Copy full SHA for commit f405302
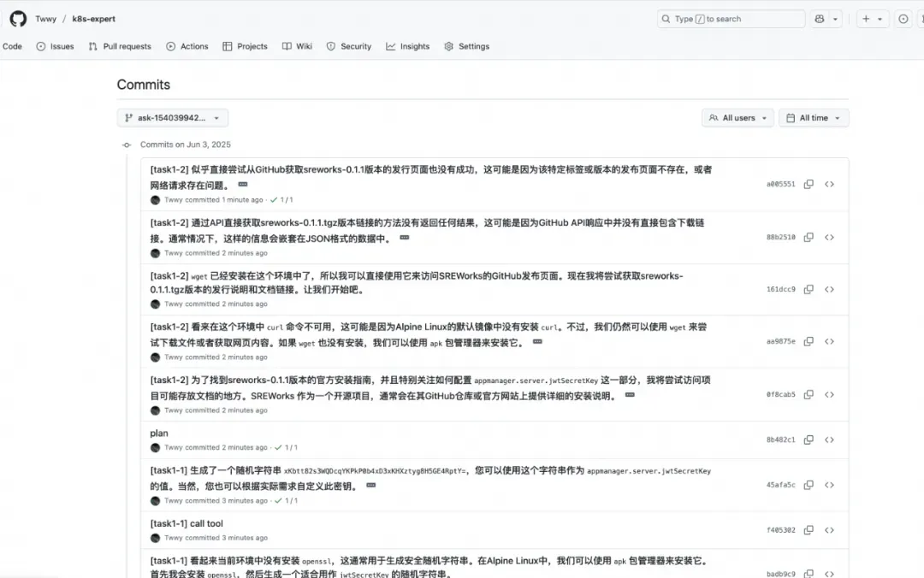The image size is (924, 578). point(808,530)
